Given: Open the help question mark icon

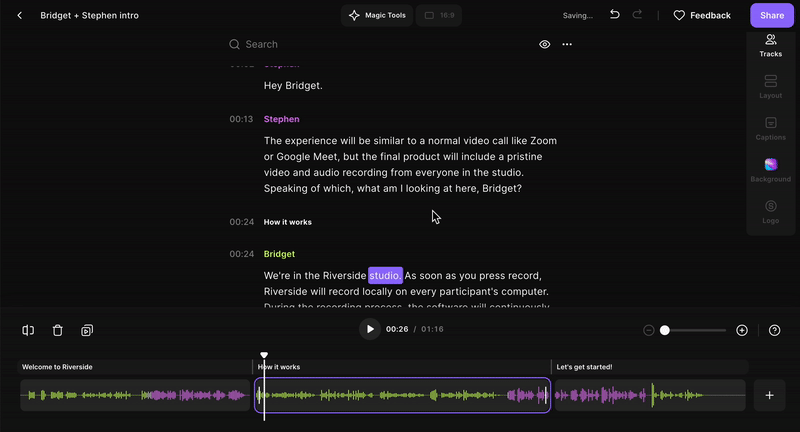Looking at the screenshot, I should pyautogui.click(x=774, y=331).
